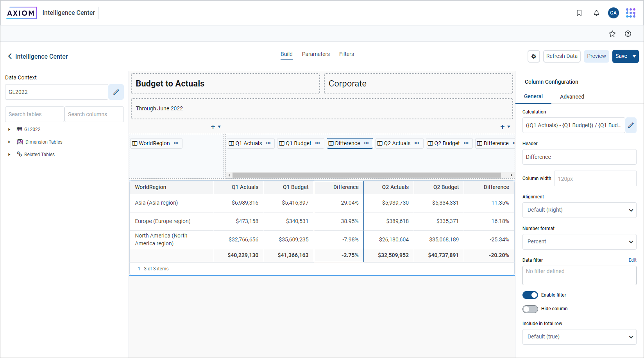Switch to the Parameters tab
Viewport: 644px width, 358px height.
316,54
